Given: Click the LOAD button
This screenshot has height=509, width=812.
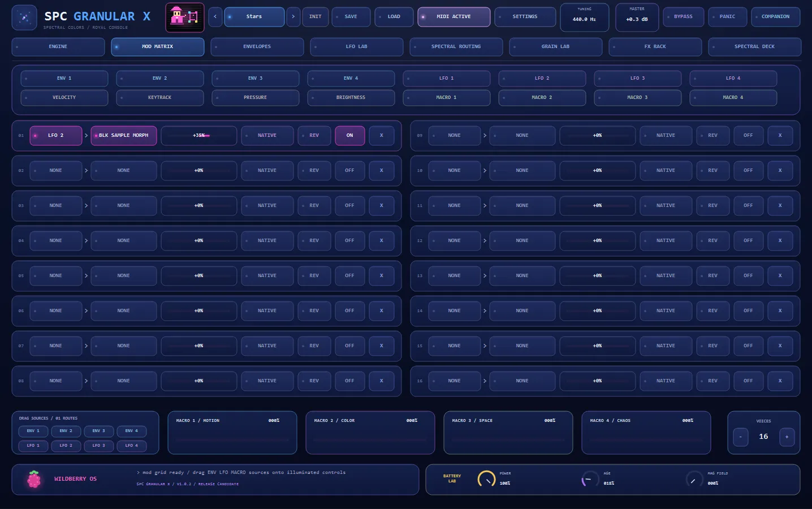Looking at the screenshot, I should pyautogui.click(x=394, y=17).
